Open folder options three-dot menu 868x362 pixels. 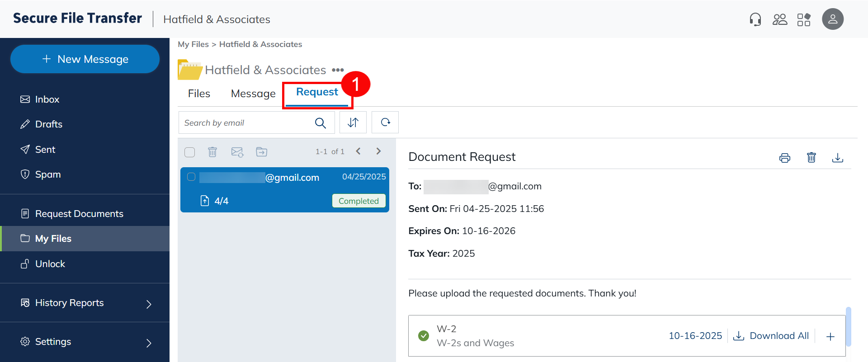(x=338, y=70)
